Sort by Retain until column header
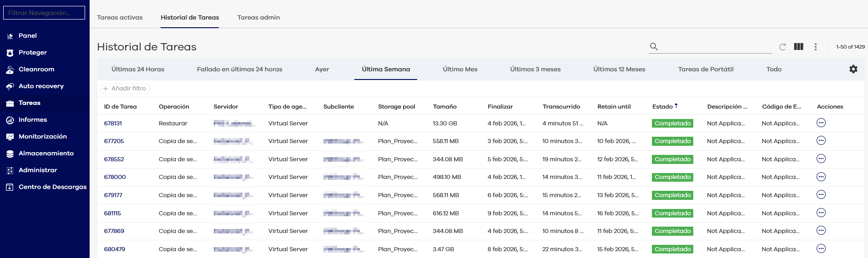Viewport: 868px width, 258px height. [614, 107]
